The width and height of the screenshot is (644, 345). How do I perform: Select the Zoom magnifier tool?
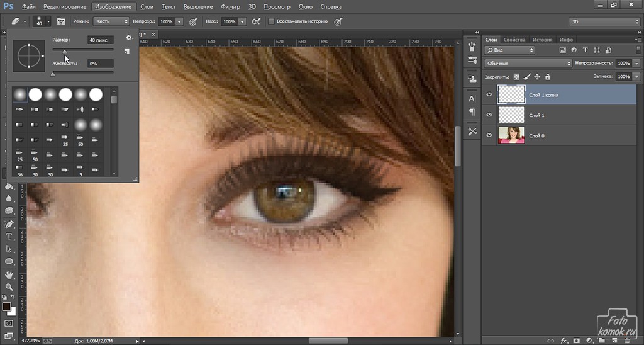pyautogui.click(x=9, y=286)
